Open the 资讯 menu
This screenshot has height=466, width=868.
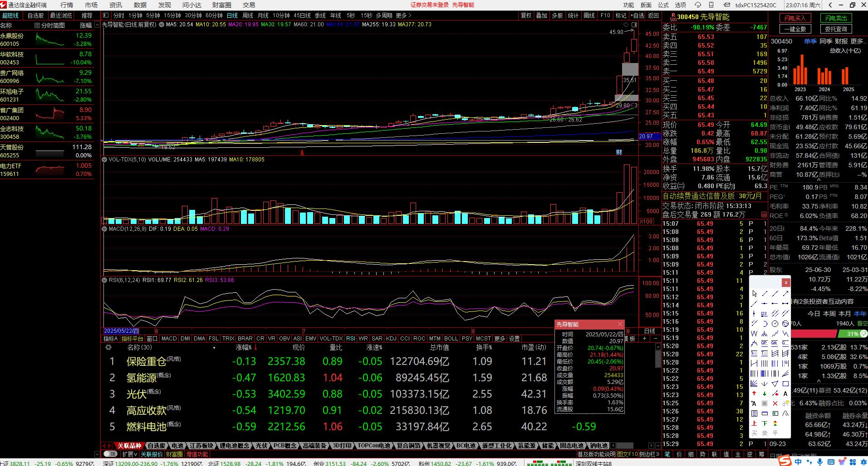(116, 5)
